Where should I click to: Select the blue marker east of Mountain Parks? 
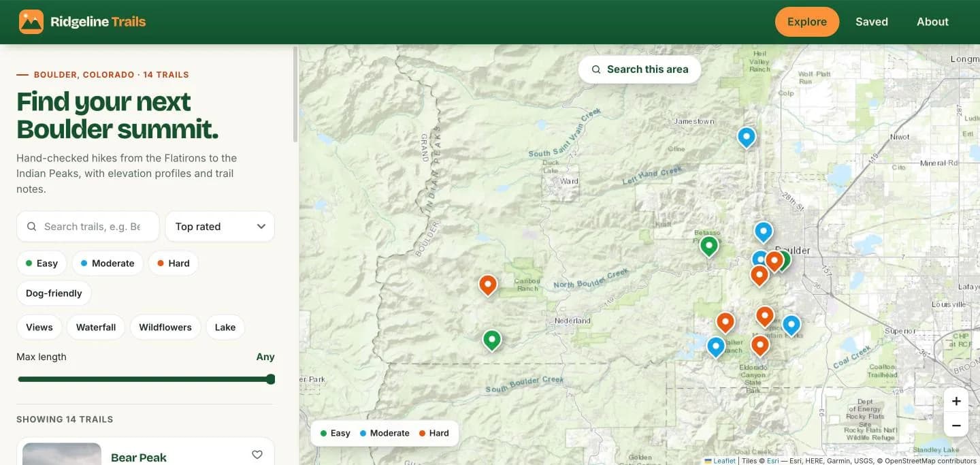791,325
